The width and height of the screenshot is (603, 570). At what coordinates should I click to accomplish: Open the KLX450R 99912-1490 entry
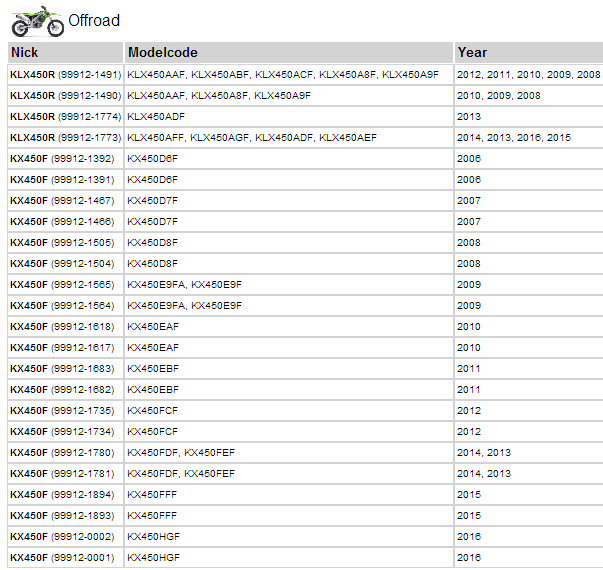[x=65, y=96]
